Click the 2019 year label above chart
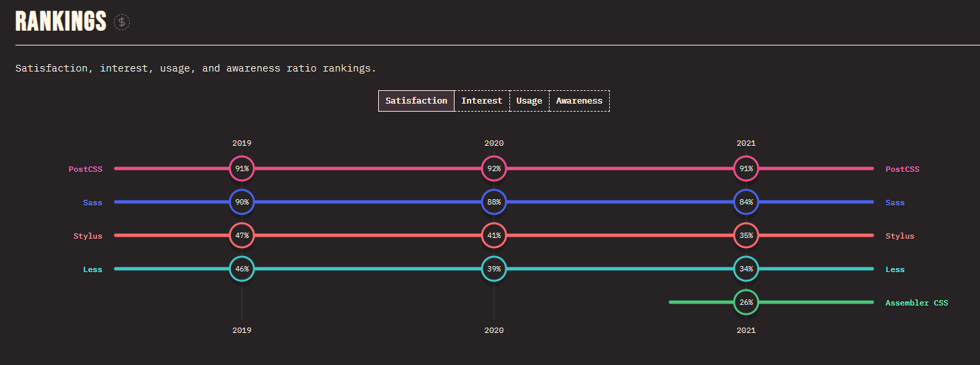Image resolution: width=980 pixels, height=365 pixels. 242,143
